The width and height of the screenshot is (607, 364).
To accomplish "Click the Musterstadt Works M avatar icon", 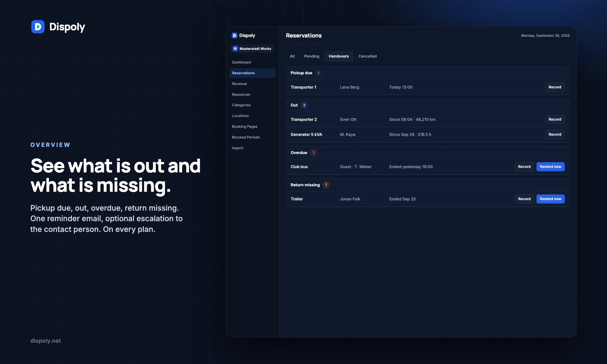I will 235,48.
